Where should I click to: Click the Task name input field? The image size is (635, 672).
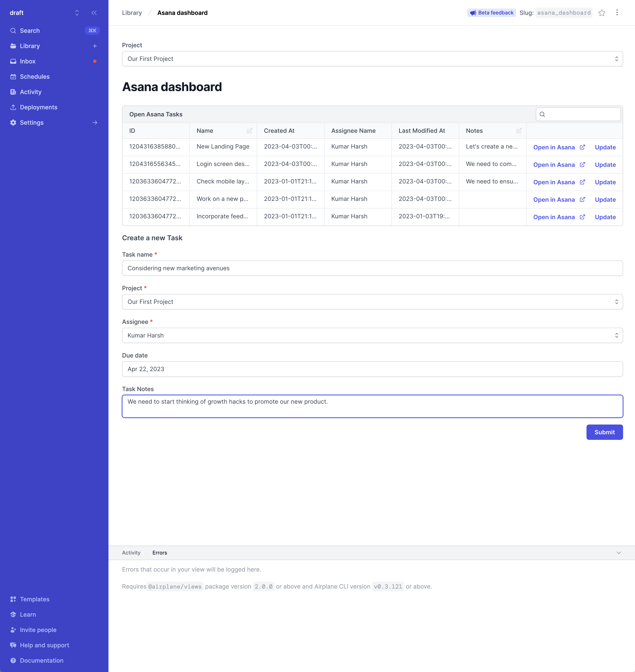[372, 268]
